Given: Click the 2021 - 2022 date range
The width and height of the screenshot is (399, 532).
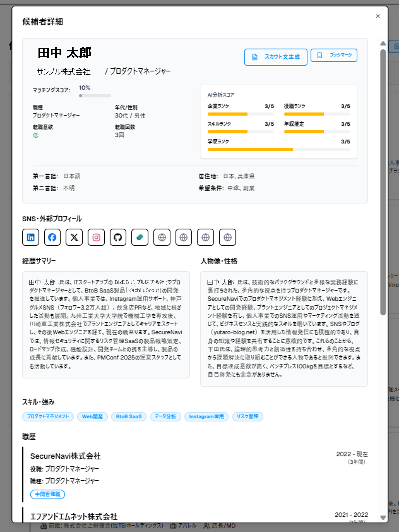Looking at the screenshot, I should point(351,515).
